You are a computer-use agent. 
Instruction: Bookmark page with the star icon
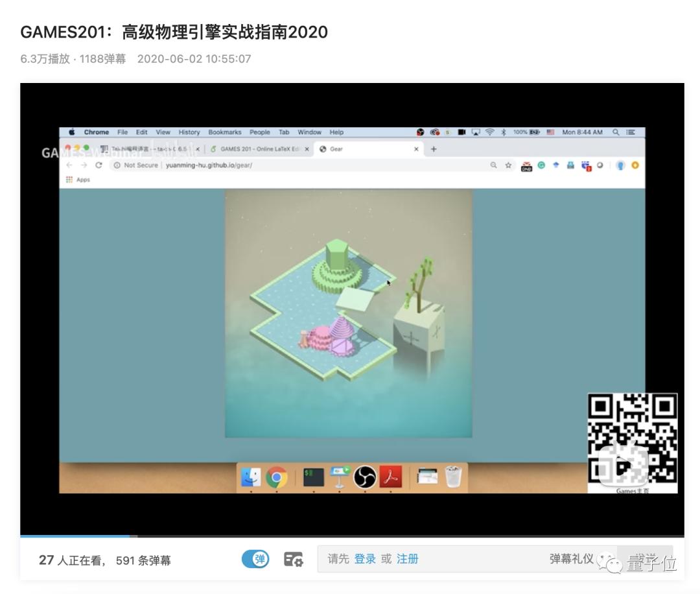coord(508,165)
